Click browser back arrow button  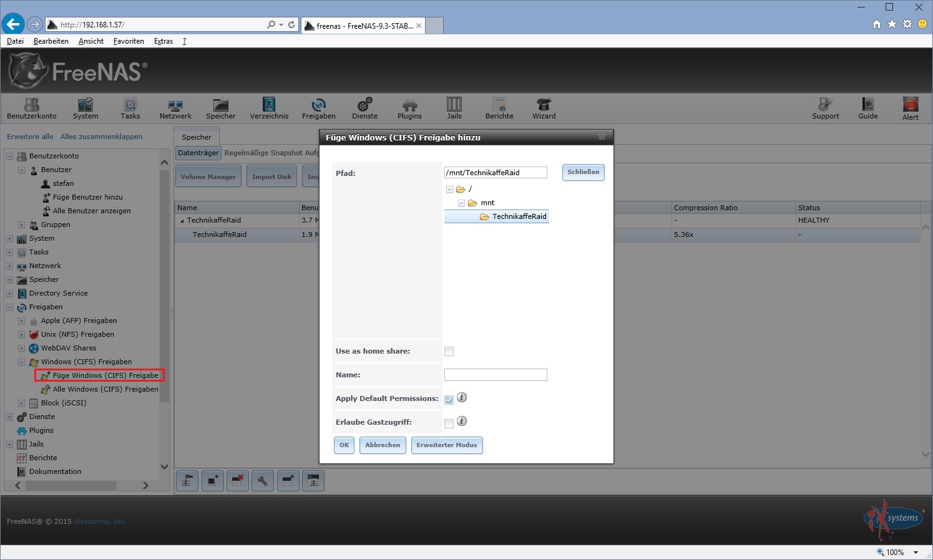12,24
